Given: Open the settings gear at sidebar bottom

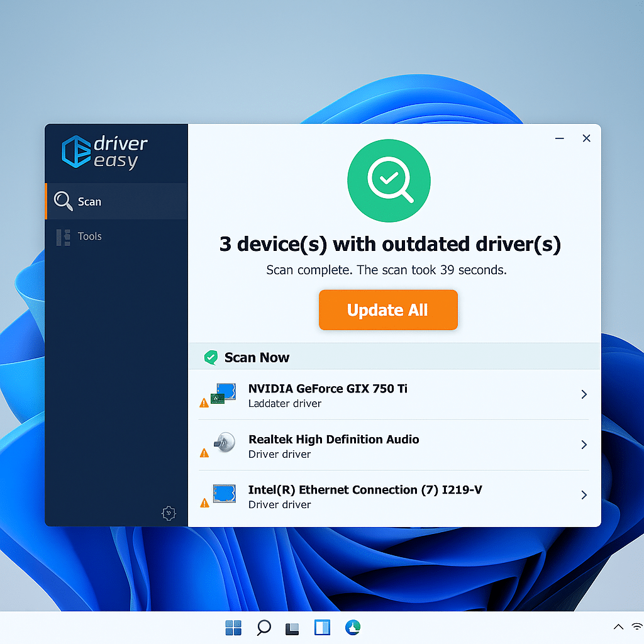Looking at the screenshot, I should (169, 513).
